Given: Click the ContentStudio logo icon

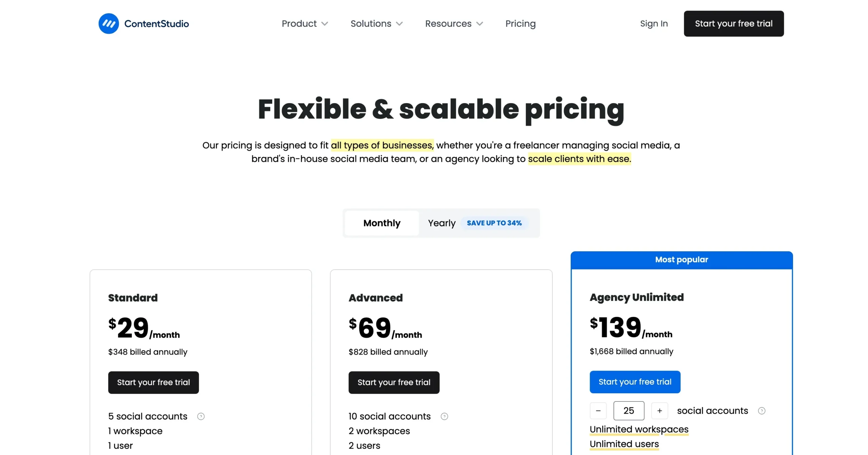Looking at the screenshot, I should pyautogui.click(x=108, y=24).
